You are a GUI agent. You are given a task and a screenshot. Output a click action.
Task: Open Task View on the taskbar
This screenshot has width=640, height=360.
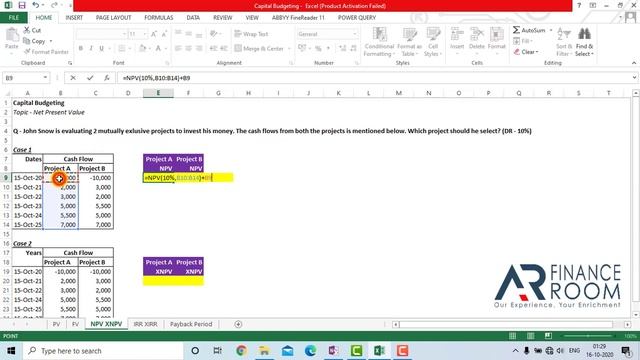218,351
